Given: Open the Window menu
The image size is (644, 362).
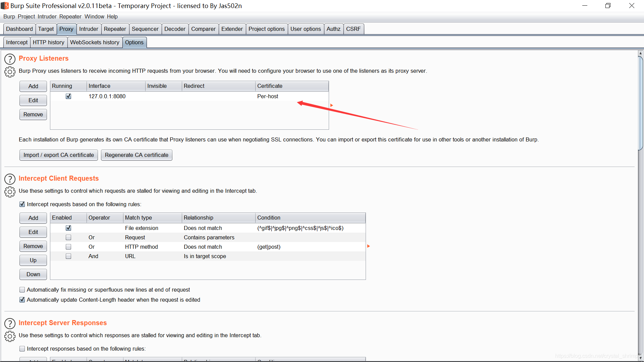Looking at the screenshot, I should 94,16.
